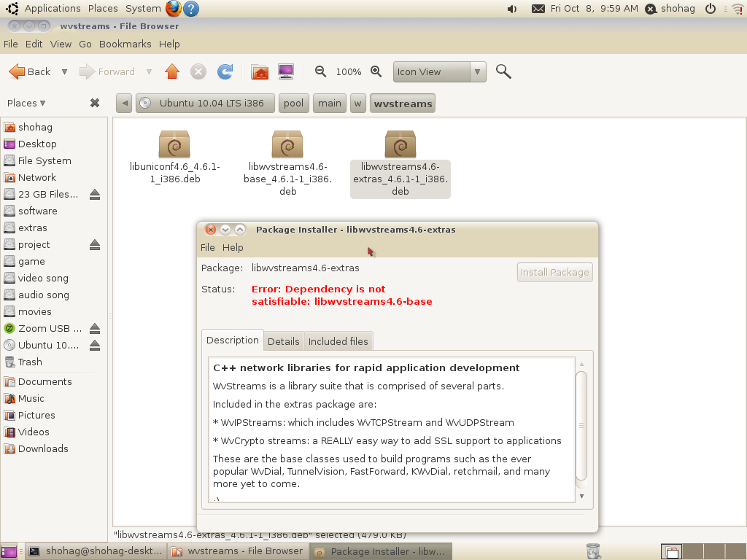Click the description vertical scrollbar thumb

(581, 426)
